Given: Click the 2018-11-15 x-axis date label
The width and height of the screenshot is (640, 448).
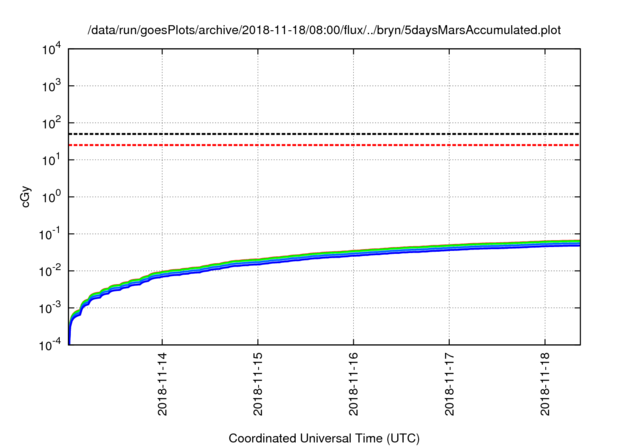Looking at the screenshot, I should [x=258, y=384].
